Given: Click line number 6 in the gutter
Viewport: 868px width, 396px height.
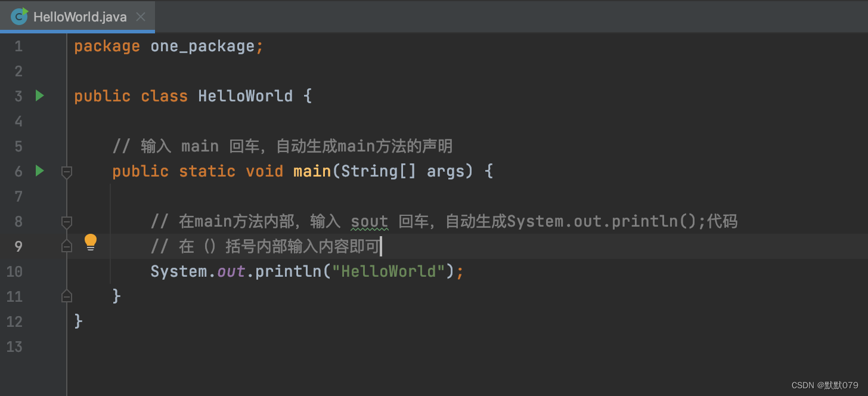Looking at the screenshot, I should (x=18, y=171).
